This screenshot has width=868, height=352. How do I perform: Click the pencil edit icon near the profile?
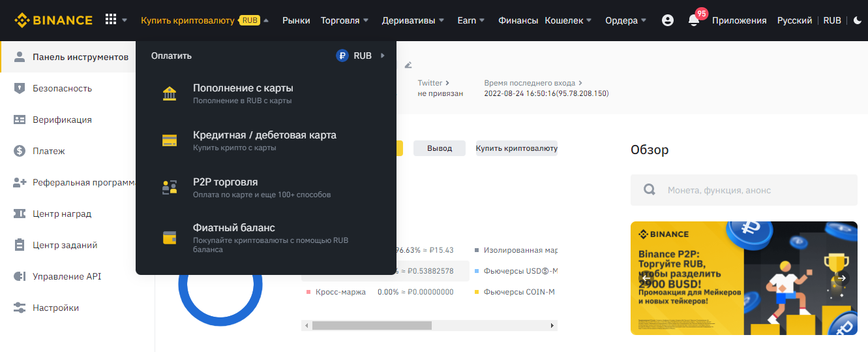408,65
